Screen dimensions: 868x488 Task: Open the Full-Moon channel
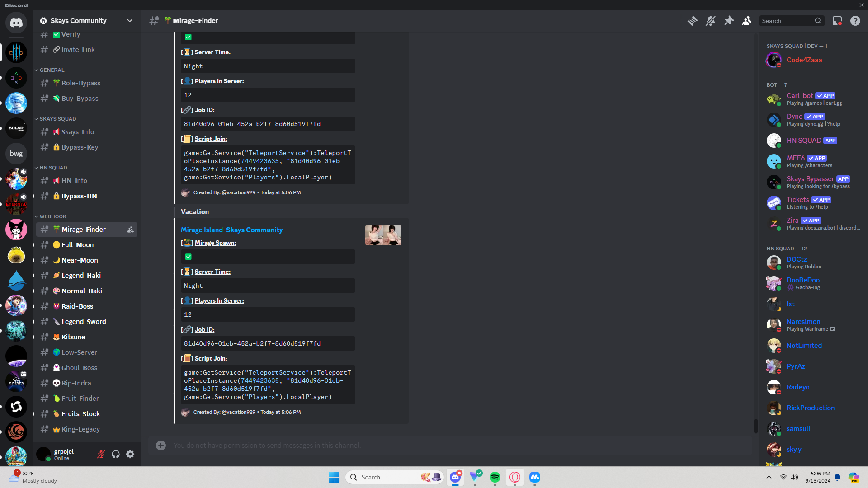[x=87, y=245]
